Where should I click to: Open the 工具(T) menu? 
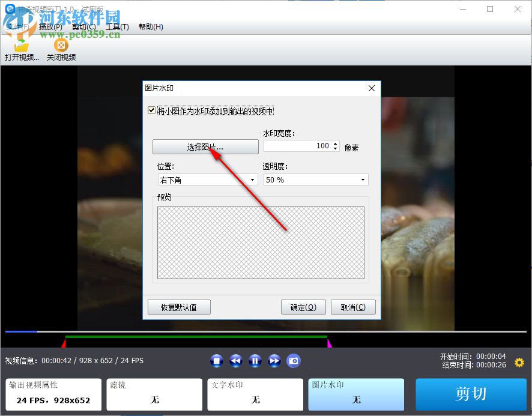118,27
